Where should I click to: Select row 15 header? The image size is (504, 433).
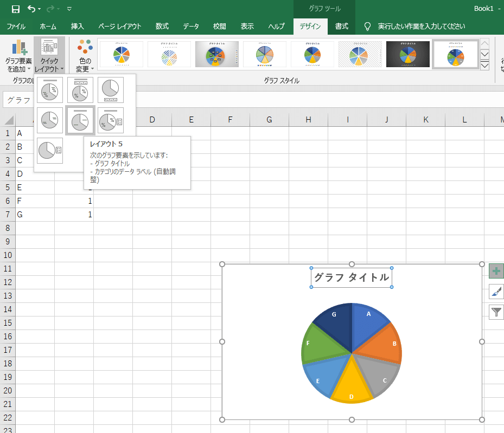(8, 323)
